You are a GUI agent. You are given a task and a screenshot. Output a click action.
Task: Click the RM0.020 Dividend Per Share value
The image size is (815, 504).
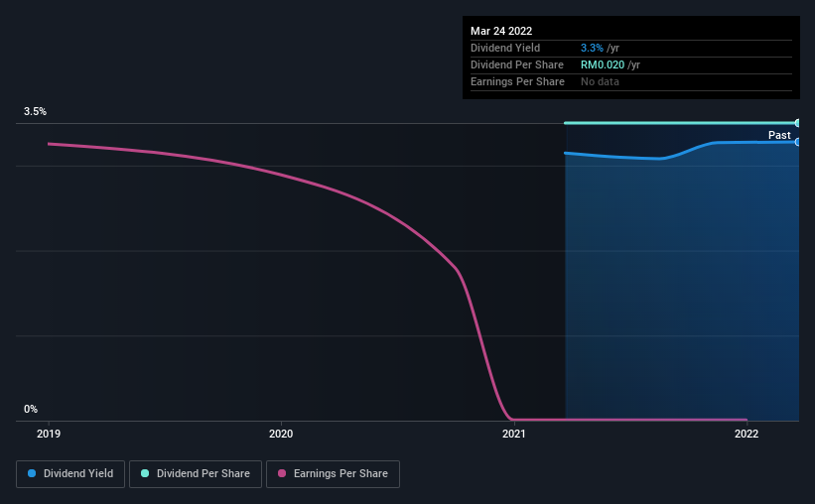click(x=603, y=64)
